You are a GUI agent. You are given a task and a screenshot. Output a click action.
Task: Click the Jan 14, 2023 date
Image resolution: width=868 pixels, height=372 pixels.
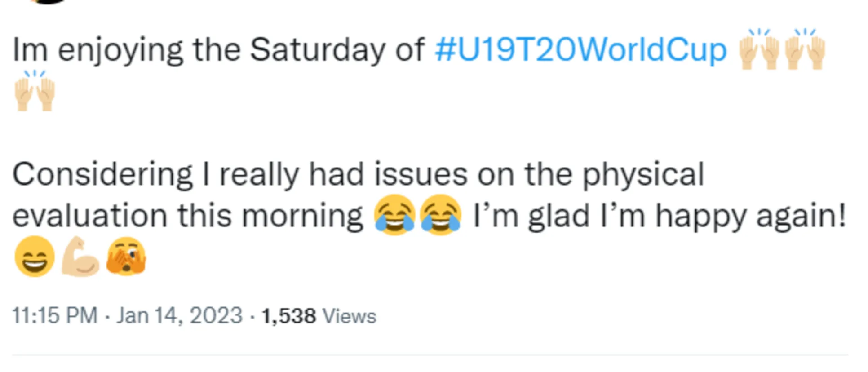point(179,315)
